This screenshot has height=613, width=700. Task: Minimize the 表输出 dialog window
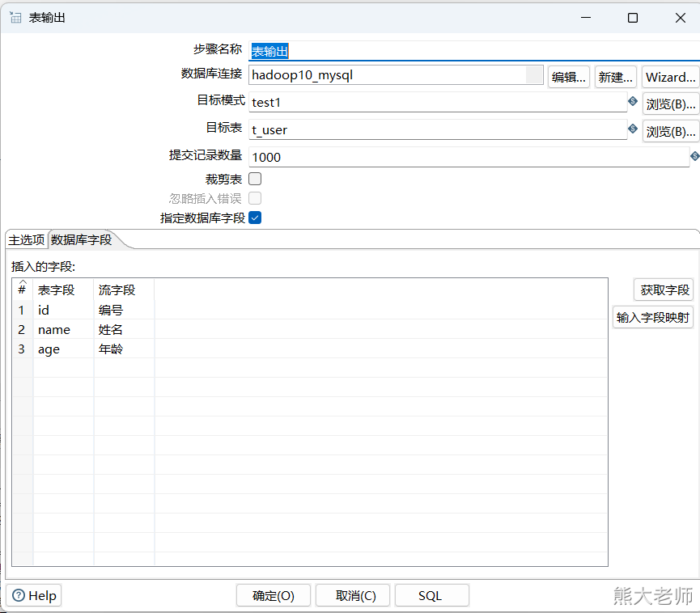point(586,18)
